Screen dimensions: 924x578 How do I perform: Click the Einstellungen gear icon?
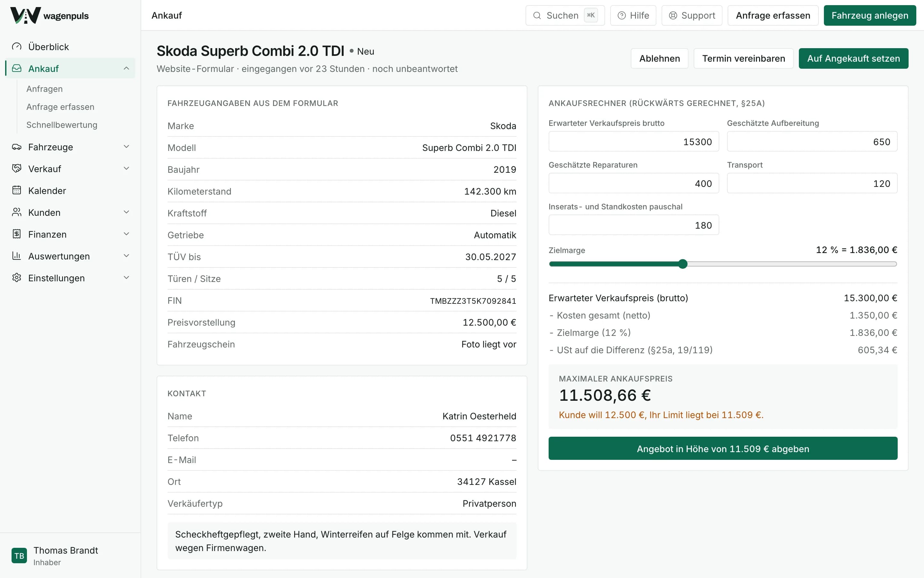click(x=16, y=277)
